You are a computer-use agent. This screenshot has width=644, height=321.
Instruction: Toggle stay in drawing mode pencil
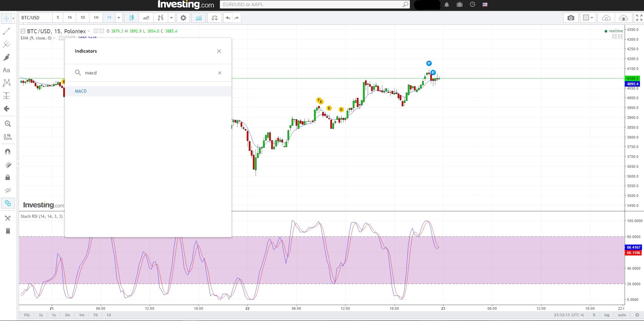(7, 165)
